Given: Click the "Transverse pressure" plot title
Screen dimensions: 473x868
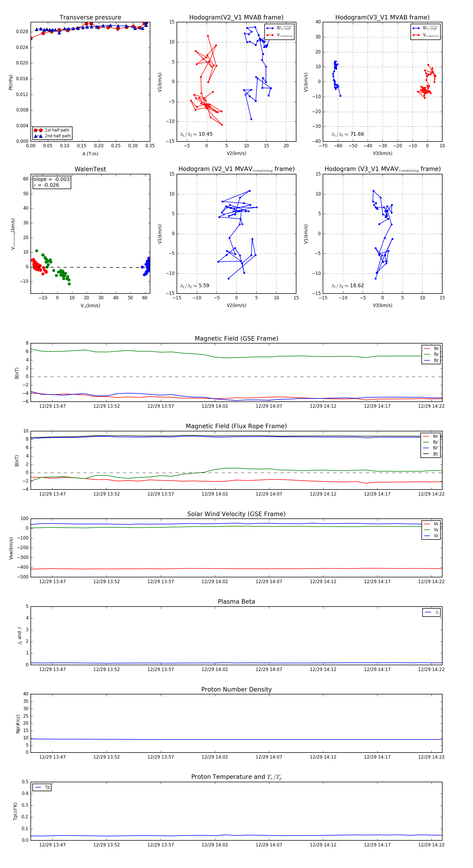Looking at the screenshot, I should coord(90,18).
